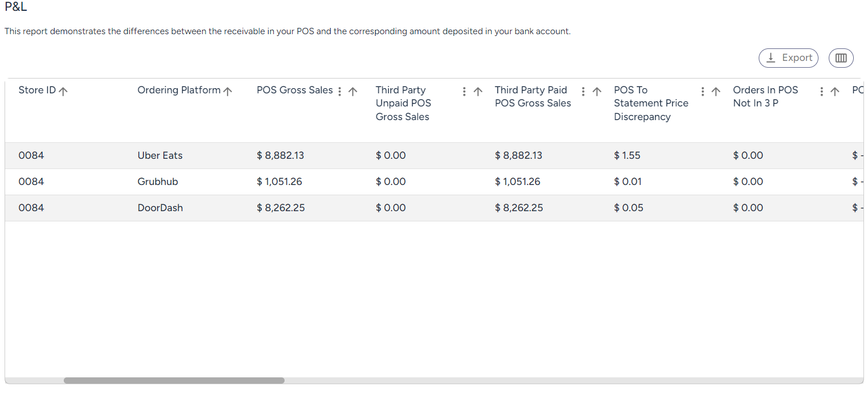
Task: Sort POS To Statement Price Discrepancy arrow
Action: pos(716,91)
